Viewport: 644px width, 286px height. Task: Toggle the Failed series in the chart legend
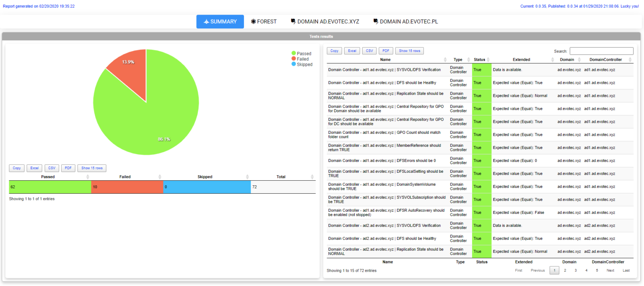(x=300, y=59)
